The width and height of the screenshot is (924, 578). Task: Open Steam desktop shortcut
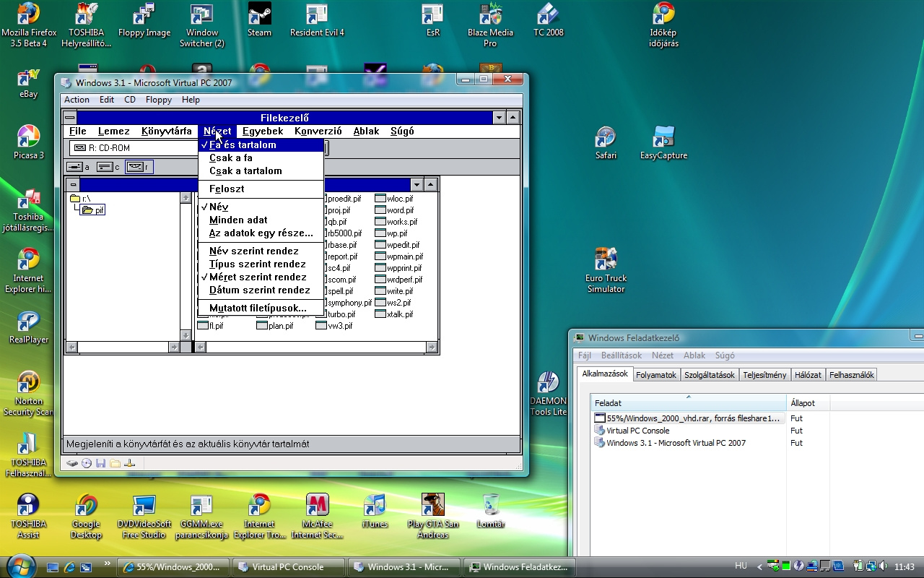tap(259, 20)
